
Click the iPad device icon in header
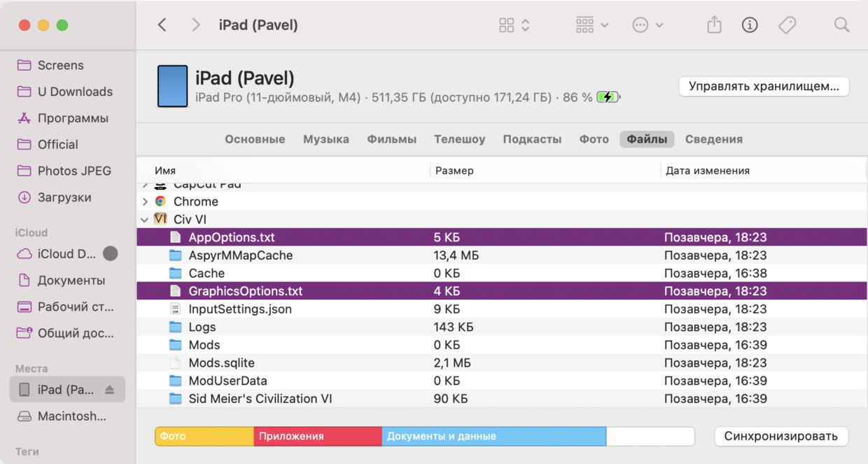172,86
